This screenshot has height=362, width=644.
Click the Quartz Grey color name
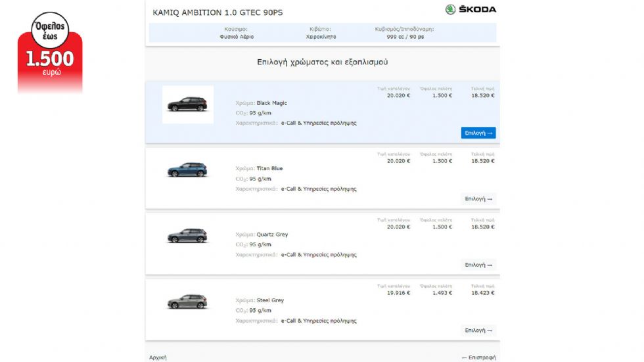coord(272,235)
